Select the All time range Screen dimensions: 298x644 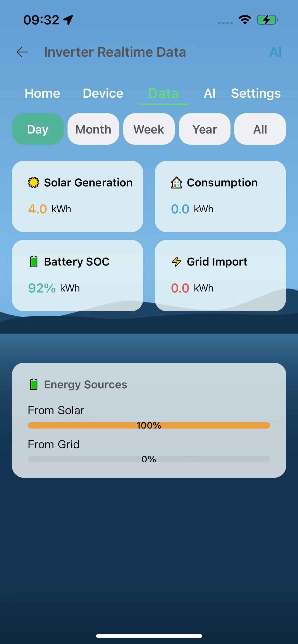(x=260, y=129)
